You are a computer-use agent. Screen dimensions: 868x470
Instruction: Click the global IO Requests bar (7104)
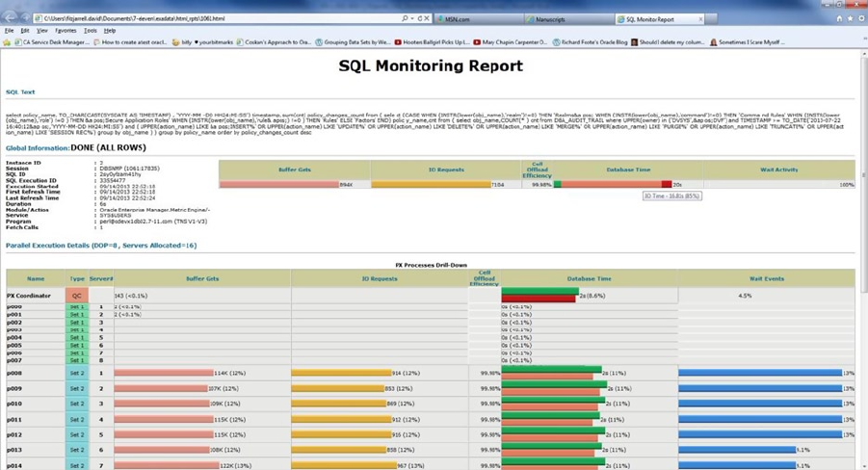pos(431,184)
